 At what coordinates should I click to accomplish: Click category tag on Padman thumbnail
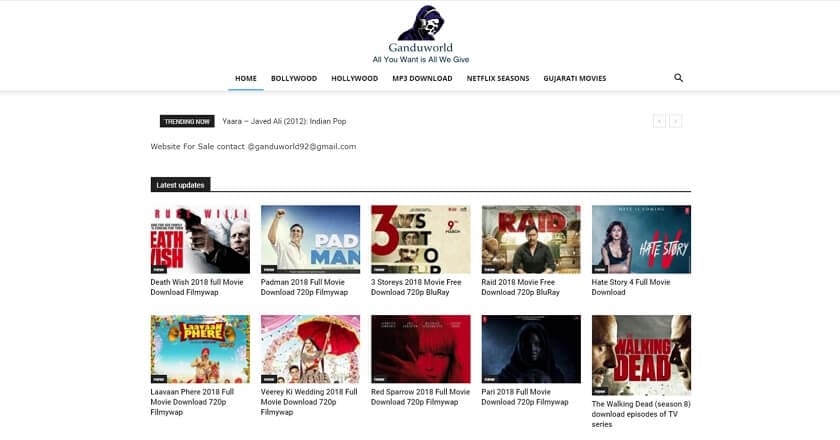[x=269, y=269]
